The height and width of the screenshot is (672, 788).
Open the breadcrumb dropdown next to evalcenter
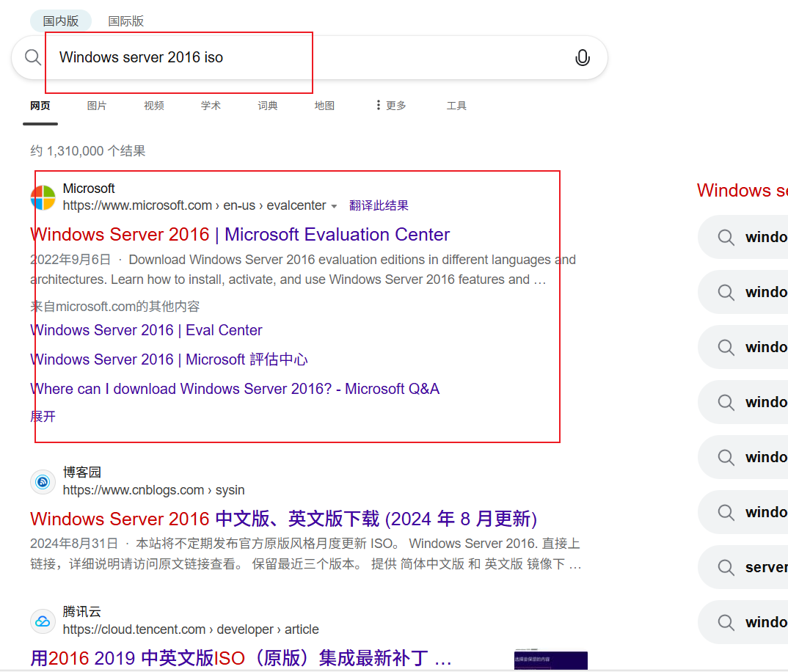(x=335, y=206)
